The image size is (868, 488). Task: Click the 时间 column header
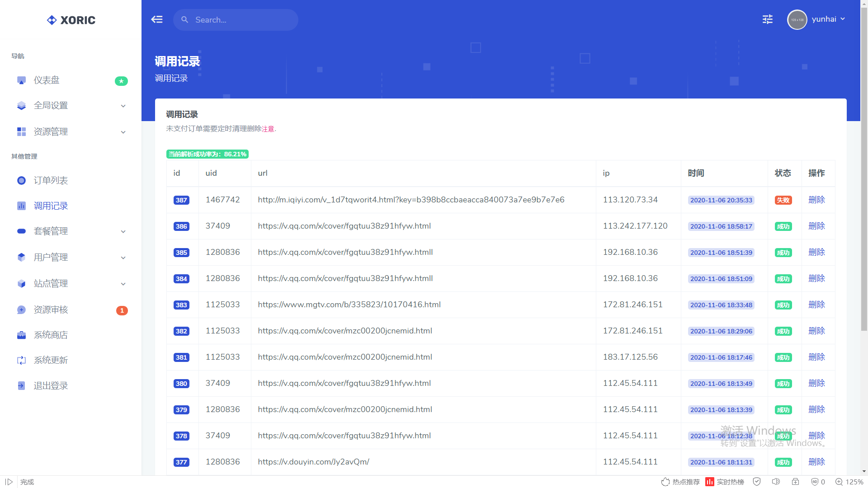pos(696,173)
